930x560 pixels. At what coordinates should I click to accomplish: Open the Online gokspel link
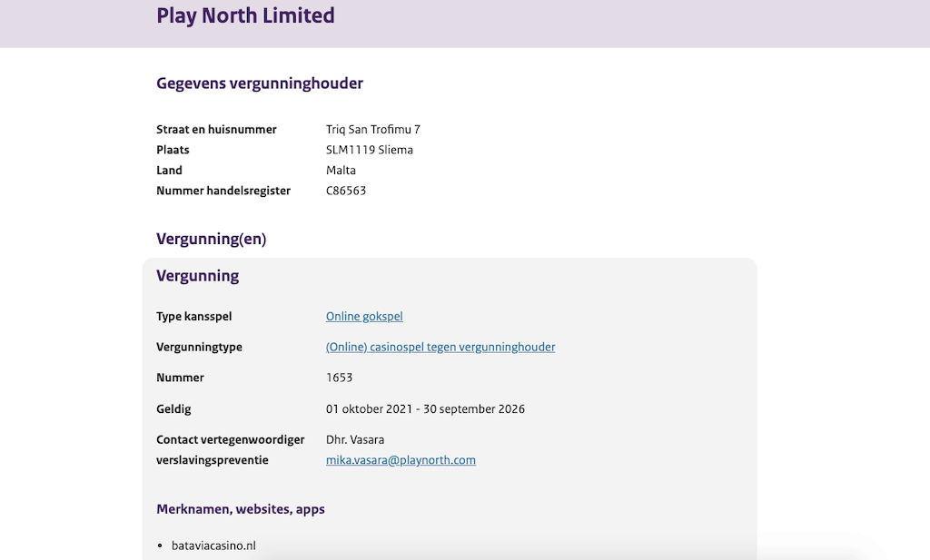tap(364, 317)
